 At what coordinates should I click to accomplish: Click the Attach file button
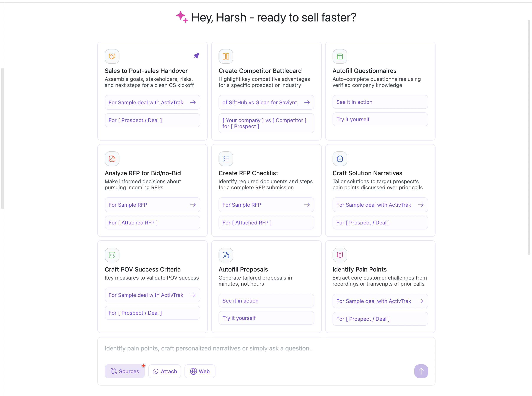point(165,371)
